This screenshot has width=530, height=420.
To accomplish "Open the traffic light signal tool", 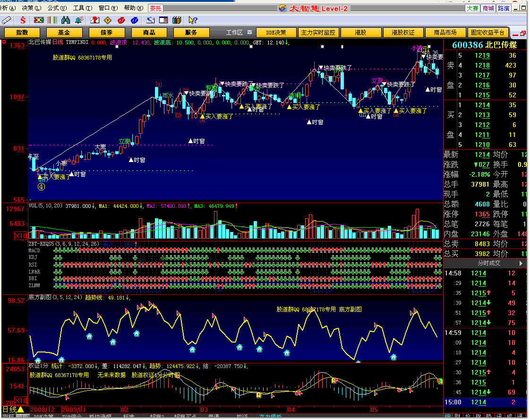I will pyautogui.click(x=39, y=20).
